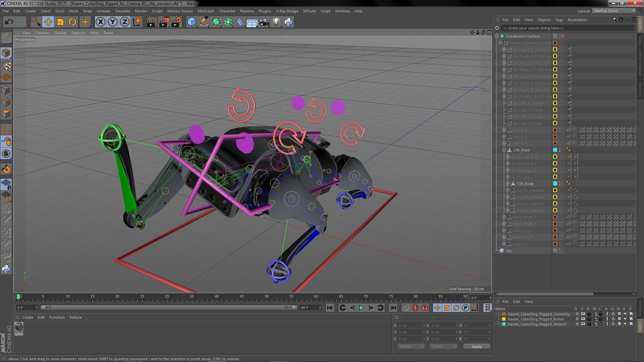Open the Simulate menu
Viewport: 644px width, 362px height.
123,11
